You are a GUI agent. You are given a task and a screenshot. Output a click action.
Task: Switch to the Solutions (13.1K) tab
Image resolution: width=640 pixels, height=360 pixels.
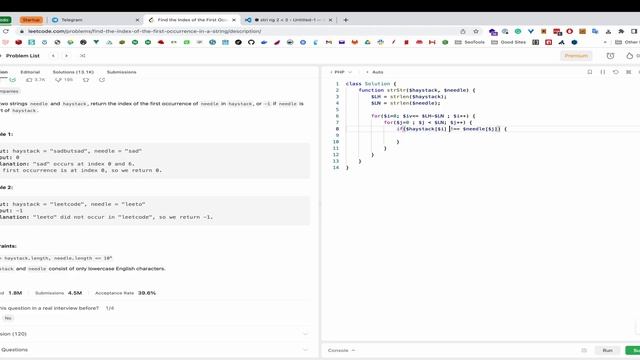coord(73,72)
